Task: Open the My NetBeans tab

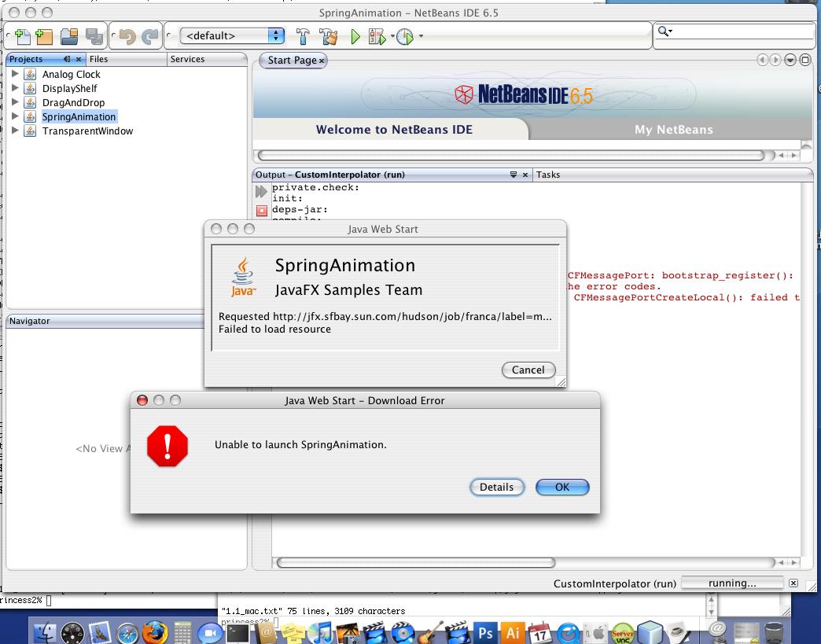Action: (x=673, y=129)
